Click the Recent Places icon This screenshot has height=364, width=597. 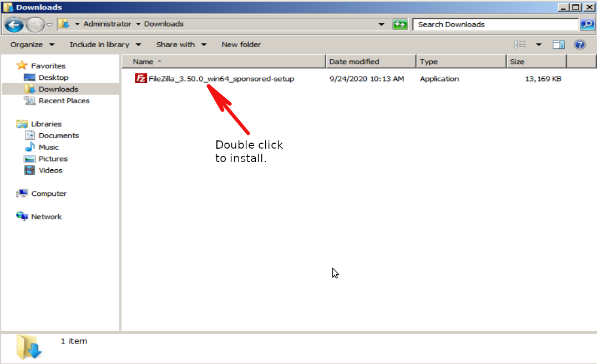click(x=29, y=100)
